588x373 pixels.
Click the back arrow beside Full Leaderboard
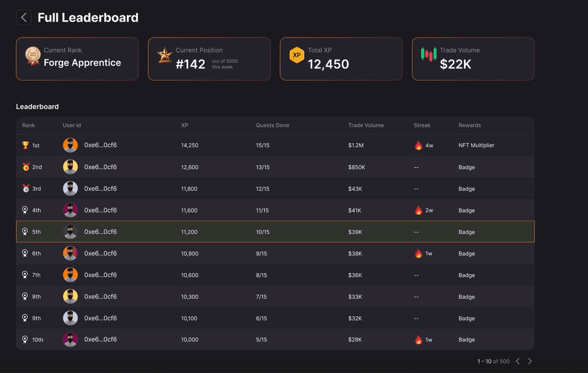(24, 17)
